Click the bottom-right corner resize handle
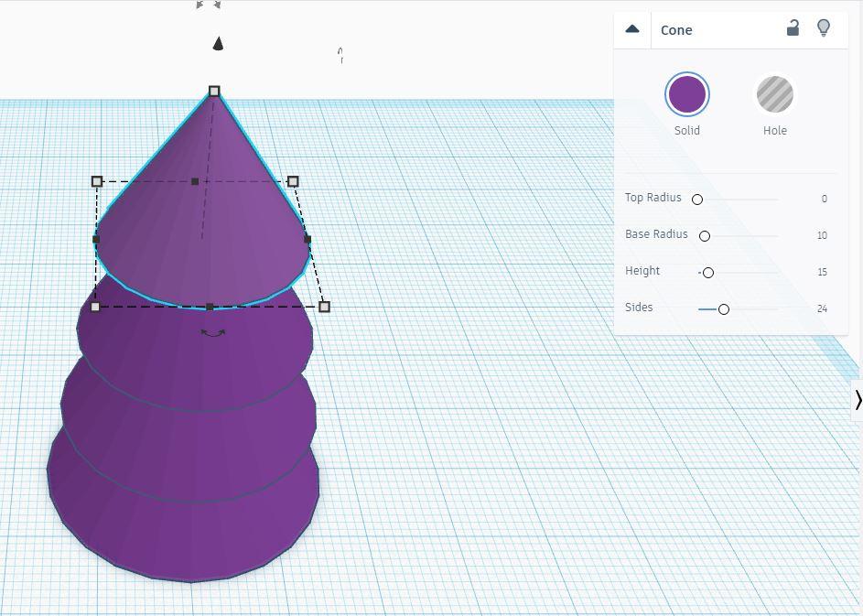The image size is (863, 616). 324,307
